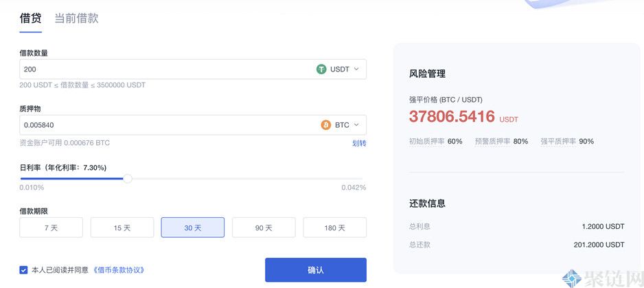Viewport: 644px width, 288px height.
Task: Open the 当前借款 tab
Action: click(76, 19)
